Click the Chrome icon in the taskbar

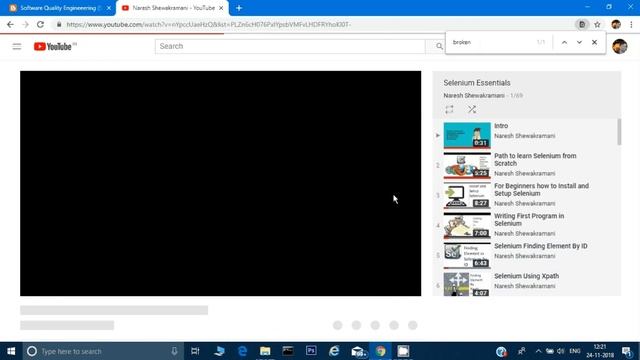click(x=380, y=351)
